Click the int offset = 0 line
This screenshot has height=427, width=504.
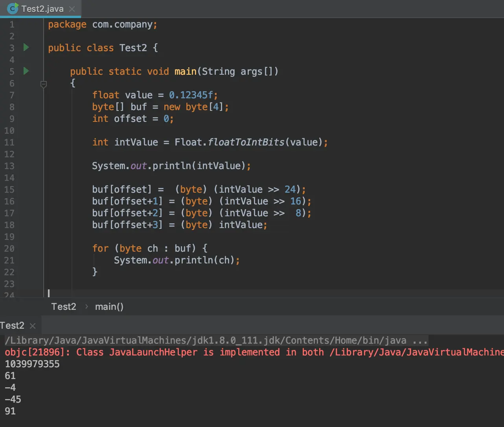[x=133, y=119]
